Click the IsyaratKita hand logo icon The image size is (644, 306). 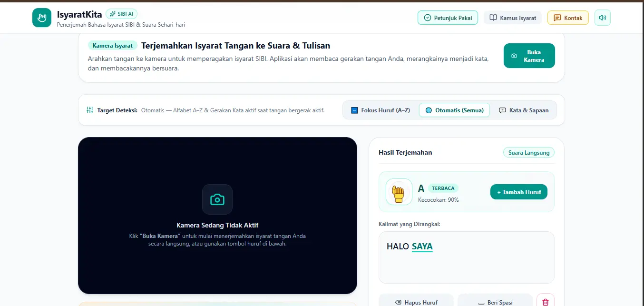pyautogui.click(x=42, y=18)
